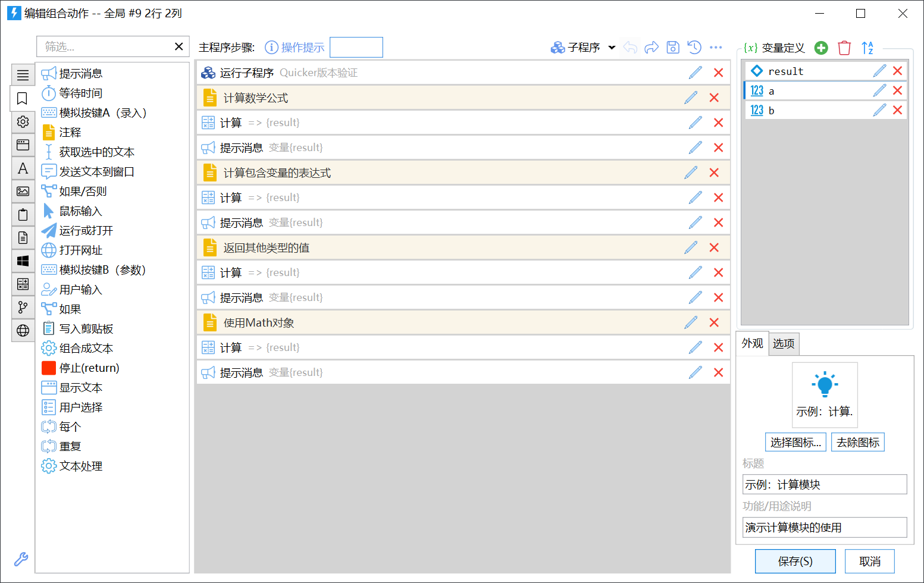Click the 选择图标... button
This screenshot has height=583, width=924.
point(795,442)
